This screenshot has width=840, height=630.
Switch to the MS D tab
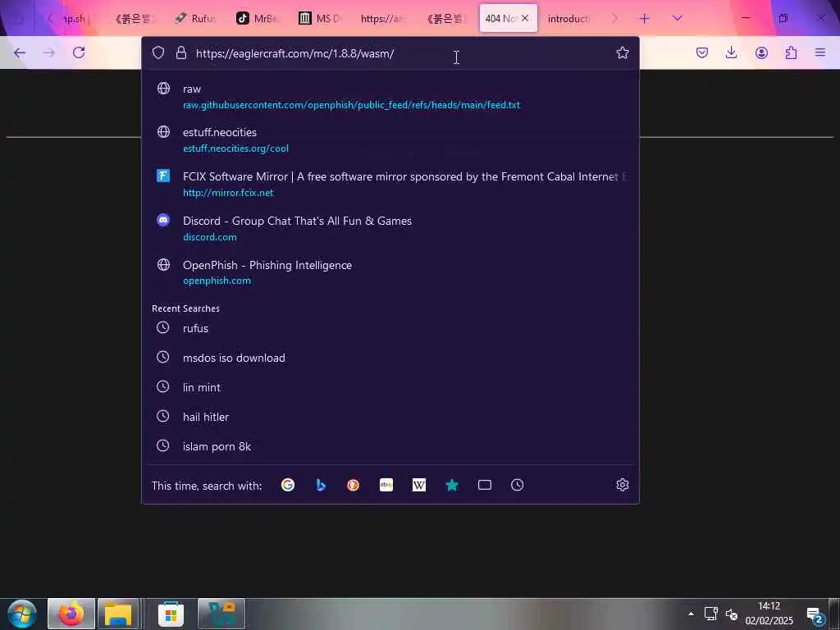[x=320, y=19]
